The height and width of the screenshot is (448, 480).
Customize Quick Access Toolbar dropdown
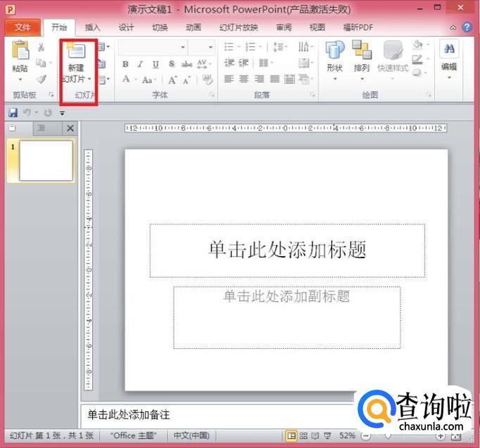click(62, 113)
